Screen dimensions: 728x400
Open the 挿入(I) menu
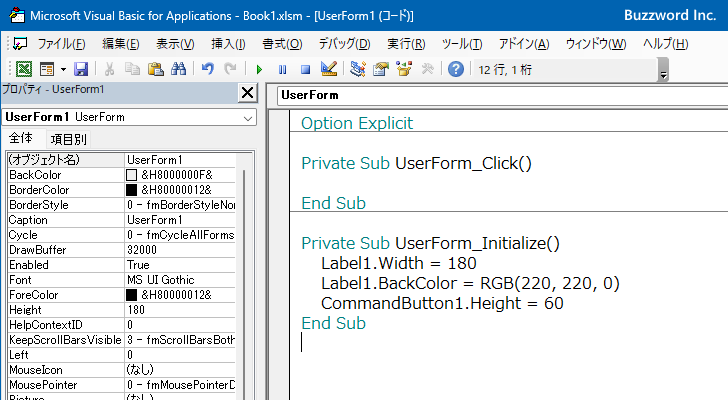pos(228,44)
